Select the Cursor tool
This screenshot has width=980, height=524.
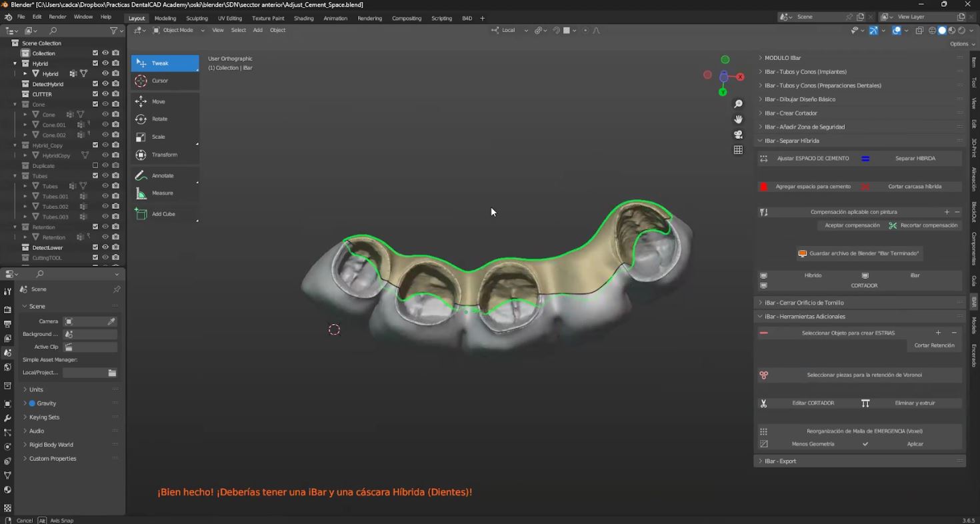coord(165,81)
